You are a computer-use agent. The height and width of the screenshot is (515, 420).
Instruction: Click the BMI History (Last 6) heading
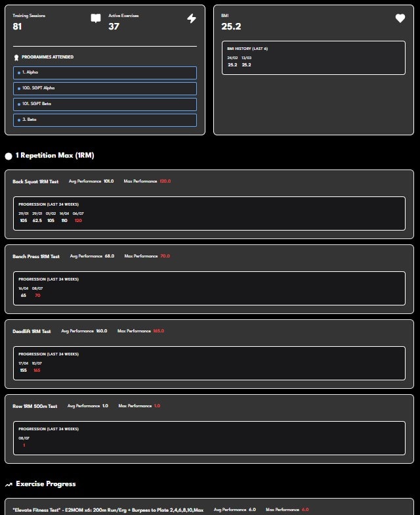[247, 49]
